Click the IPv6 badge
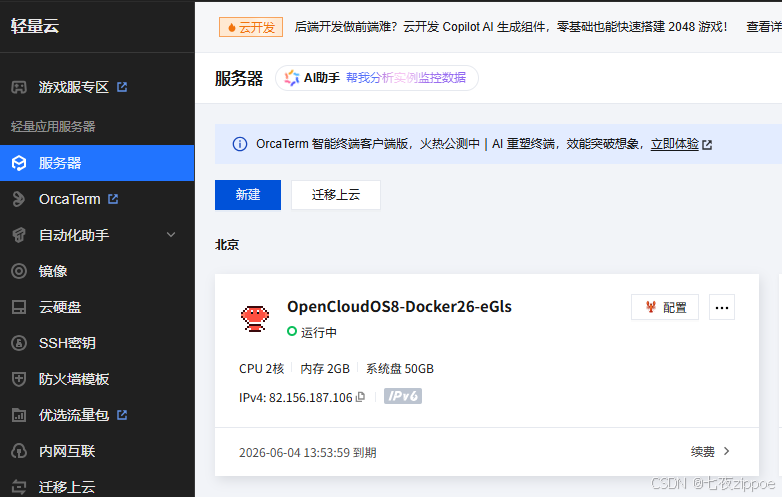This screenshot has width=782, height=497. [x=402, y=396]
